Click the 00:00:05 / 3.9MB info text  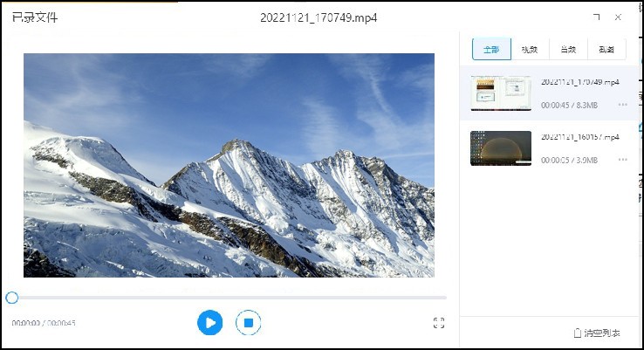569,161
